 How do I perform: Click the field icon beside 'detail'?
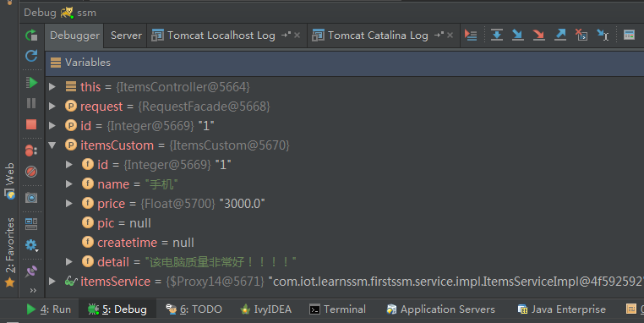[88, 261]
